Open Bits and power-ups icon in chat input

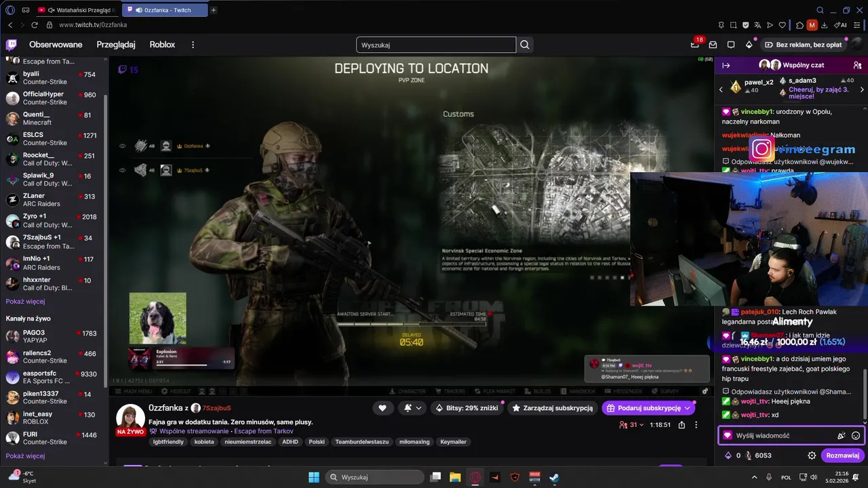(842, 436)
